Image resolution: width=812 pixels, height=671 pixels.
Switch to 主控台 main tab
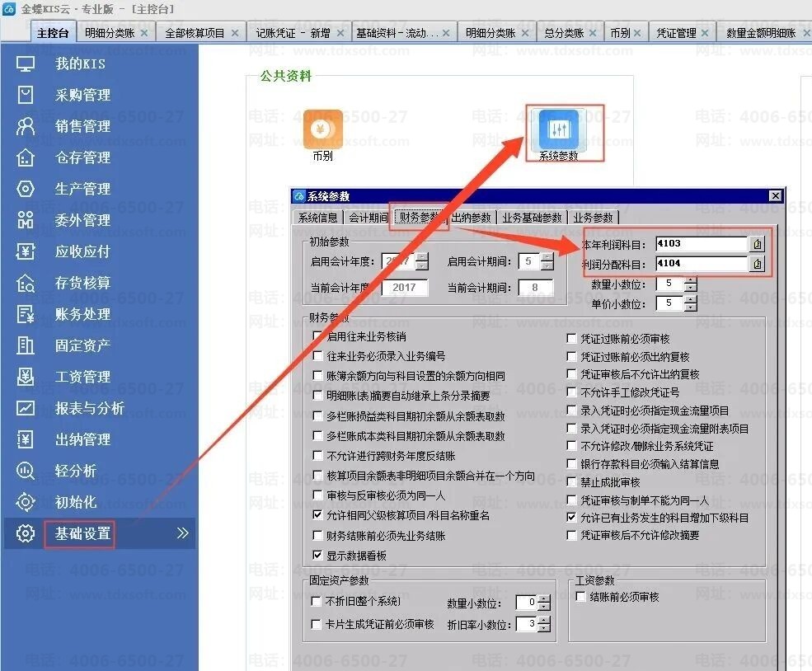53,33
